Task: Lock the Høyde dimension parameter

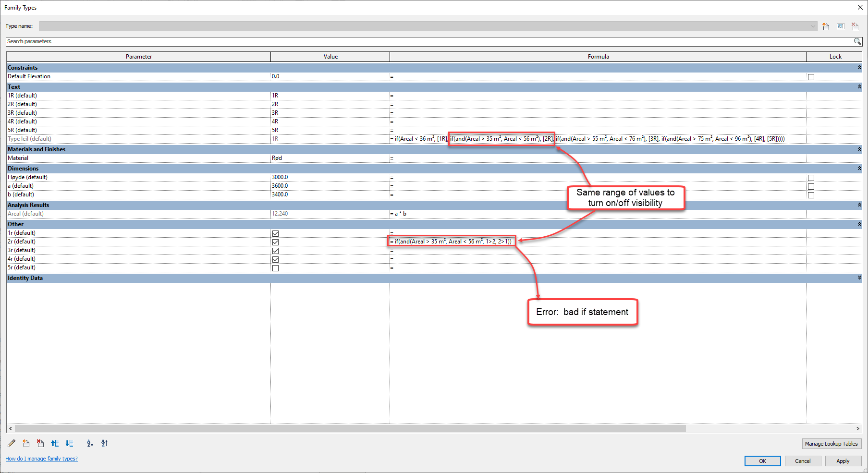Action: pos(811,177)
